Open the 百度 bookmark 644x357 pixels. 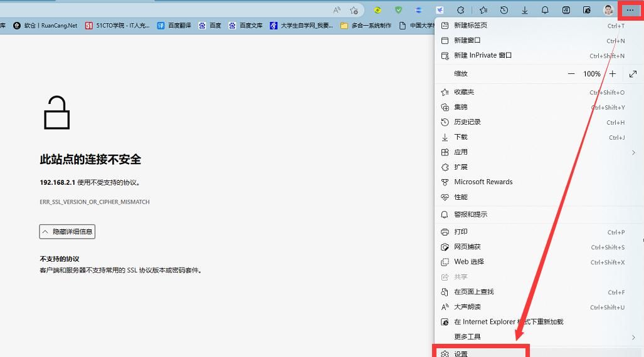tap(210, 26)
